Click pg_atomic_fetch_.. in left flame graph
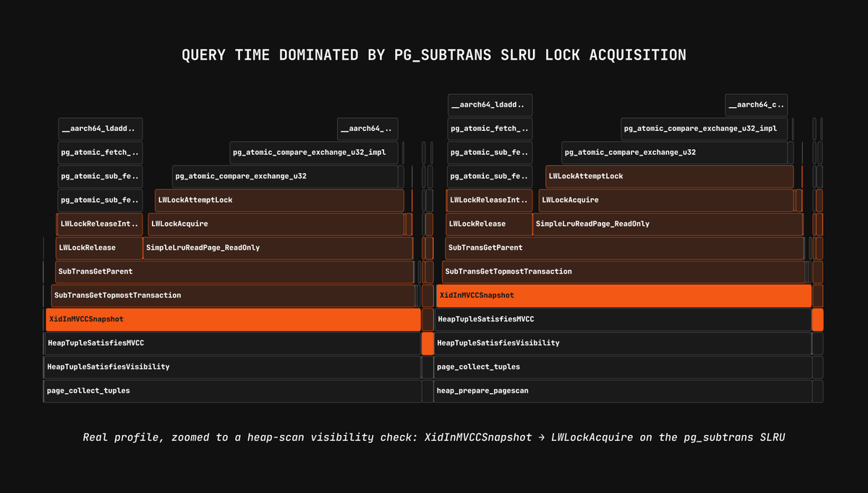 pyautogui.click(x=101, y=153)
